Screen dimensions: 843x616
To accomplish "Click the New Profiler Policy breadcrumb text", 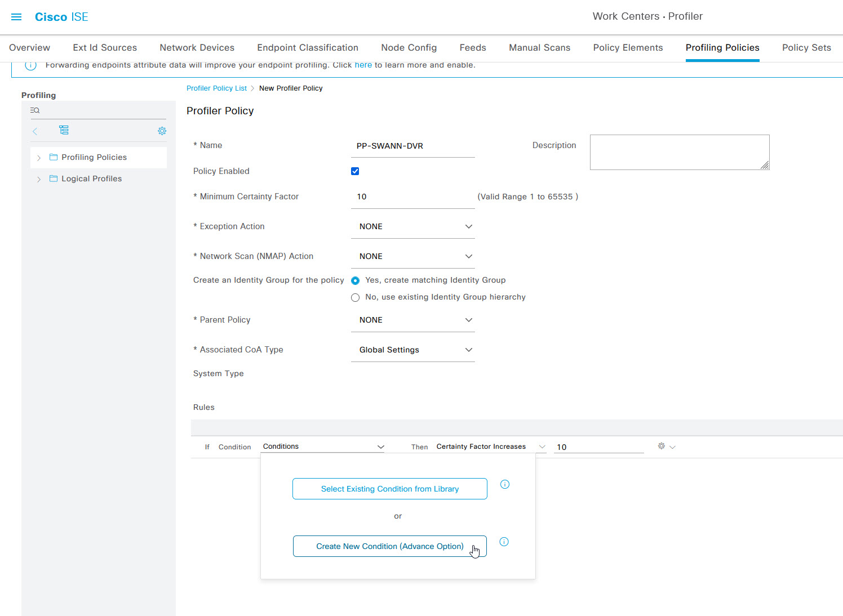I will click(291, 88).
